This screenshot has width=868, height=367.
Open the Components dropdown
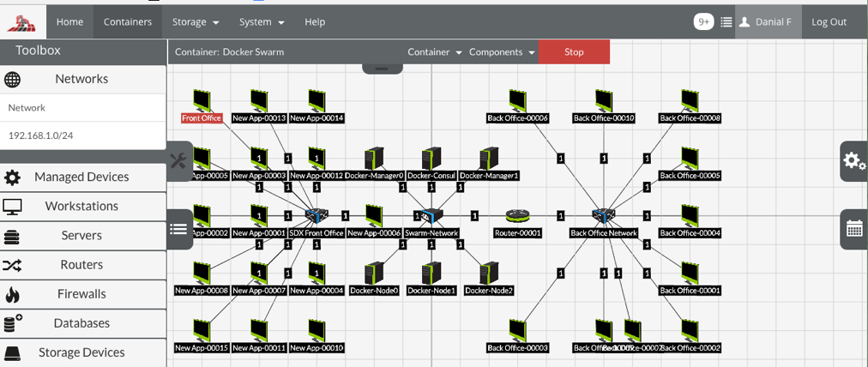click(502, 52)
